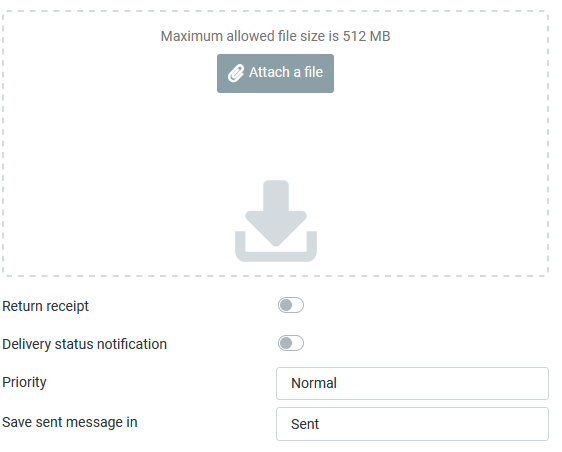The image size is (562, 452).
Task: Click the paperclip icon on the attach button
Action: pyautogui.click(x=236, y=73)
